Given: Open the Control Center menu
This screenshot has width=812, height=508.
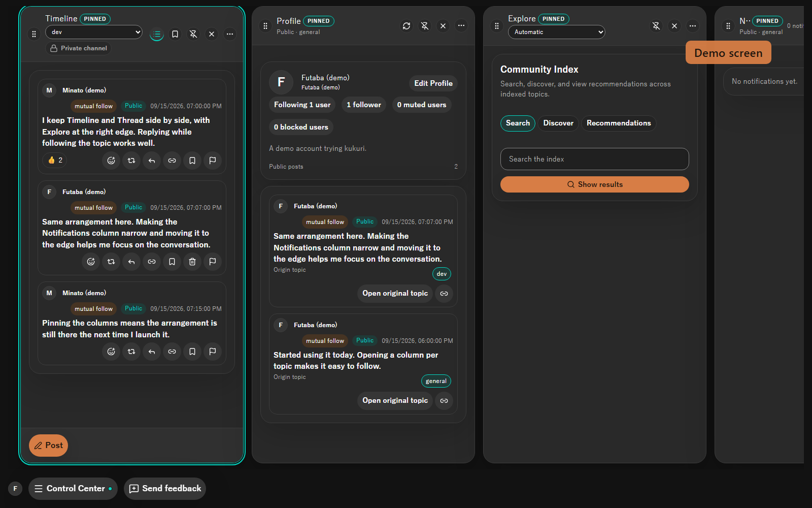Looking at the screenshot, I should pos(73,489).
